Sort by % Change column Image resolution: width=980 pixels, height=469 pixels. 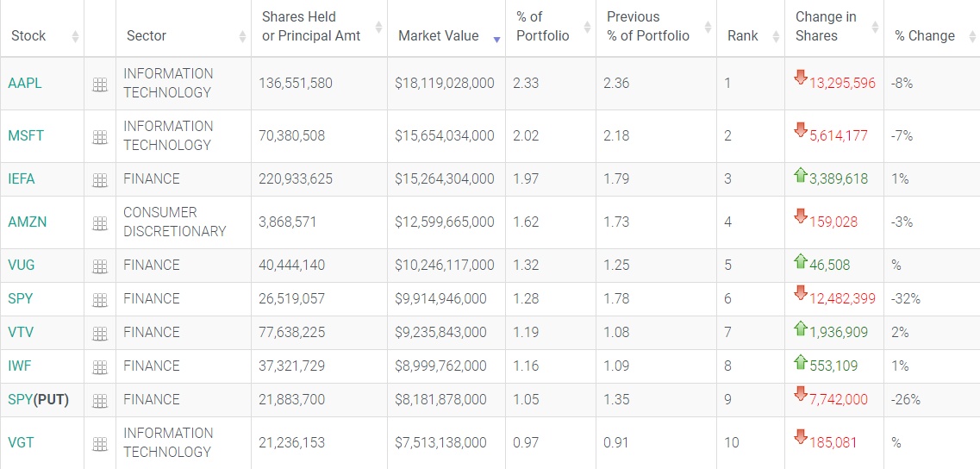[924, 36]
